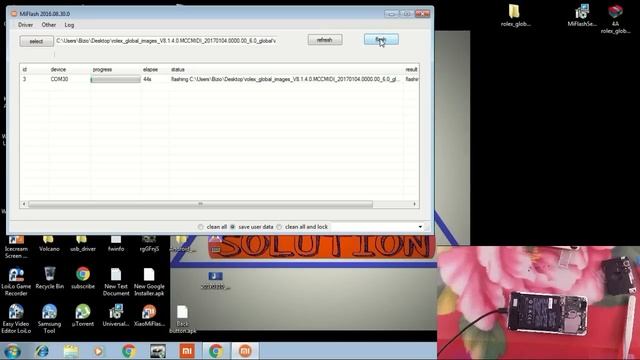The width and height of the screenshot is (640, 360).
Task: Open the second Chrome taskbar icon
Action: tap(216, 351)
